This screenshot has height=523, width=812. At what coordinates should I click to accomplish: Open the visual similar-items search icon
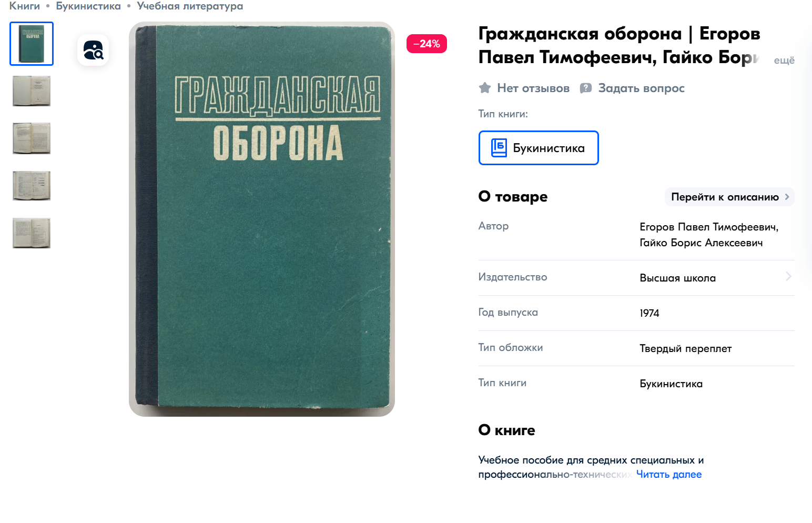93,51
